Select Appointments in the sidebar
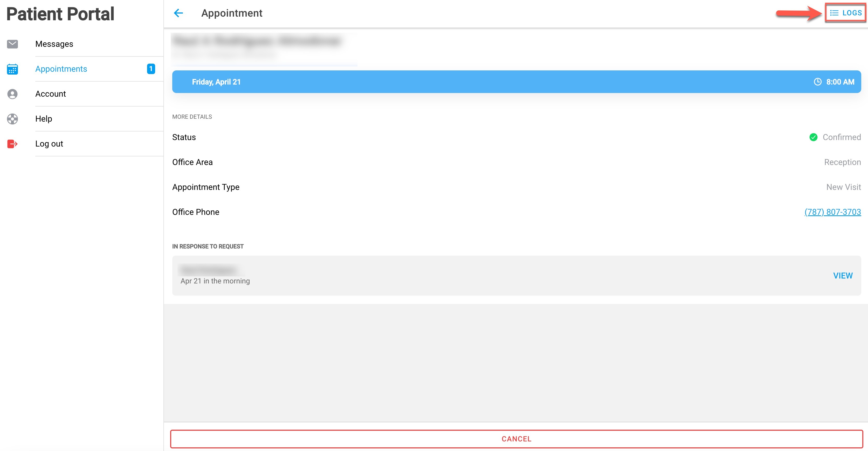This screenshot has width=868, height=451. pyautogui.click(x=61, y=69)
